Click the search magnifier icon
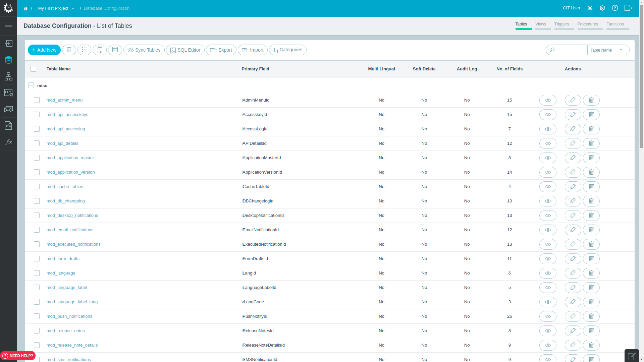The width and height of the screenshot is (644, 362). pos(552,50)
